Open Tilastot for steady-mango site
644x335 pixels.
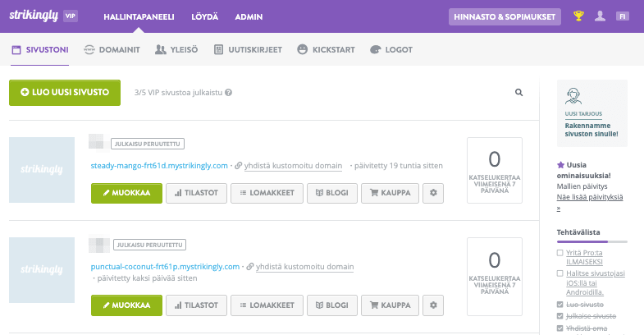click(196, 193)
